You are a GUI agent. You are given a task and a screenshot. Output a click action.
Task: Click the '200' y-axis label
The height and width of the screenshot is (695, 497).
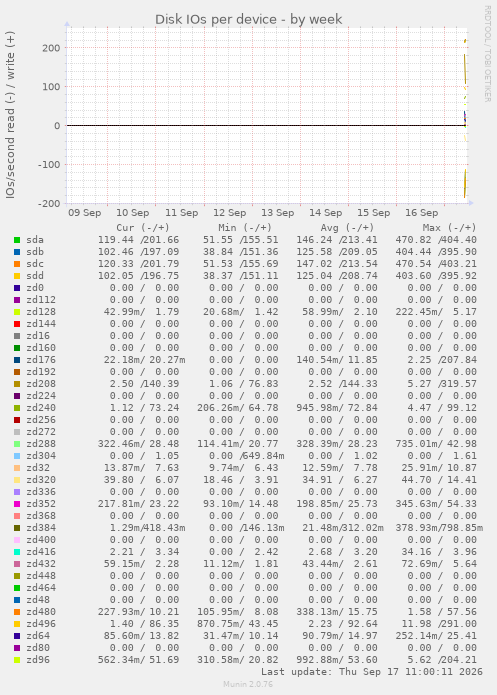(x=51, y=48)
